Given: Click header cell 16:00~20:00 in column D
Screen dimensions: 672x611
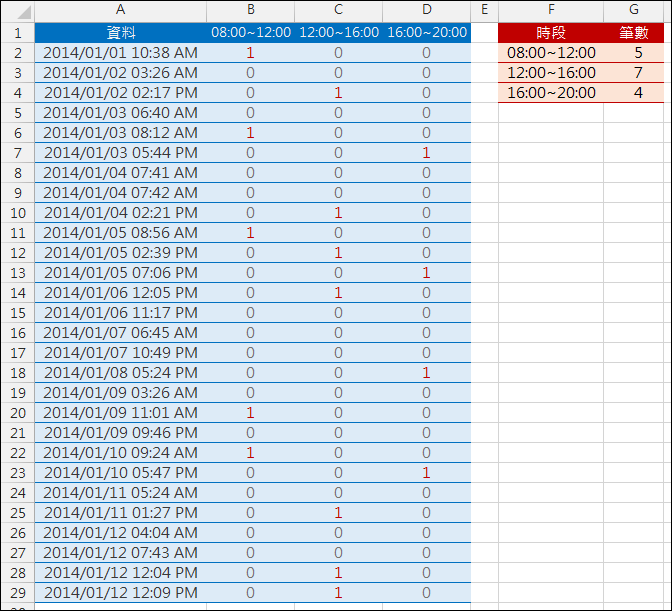Looking at the screenshot, I should point(426,33).
